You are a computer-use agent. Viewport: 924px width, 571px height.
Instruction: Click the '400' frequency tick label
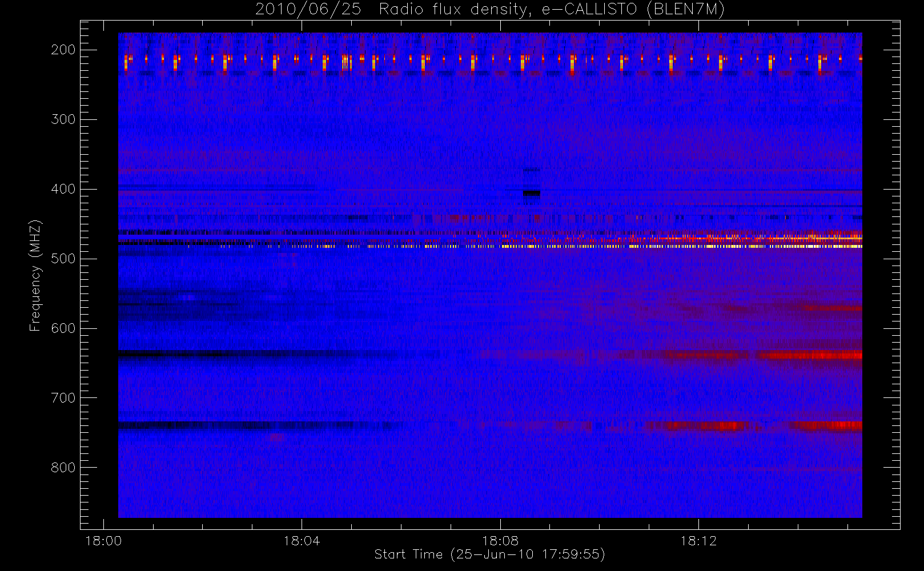coord(63,189)
